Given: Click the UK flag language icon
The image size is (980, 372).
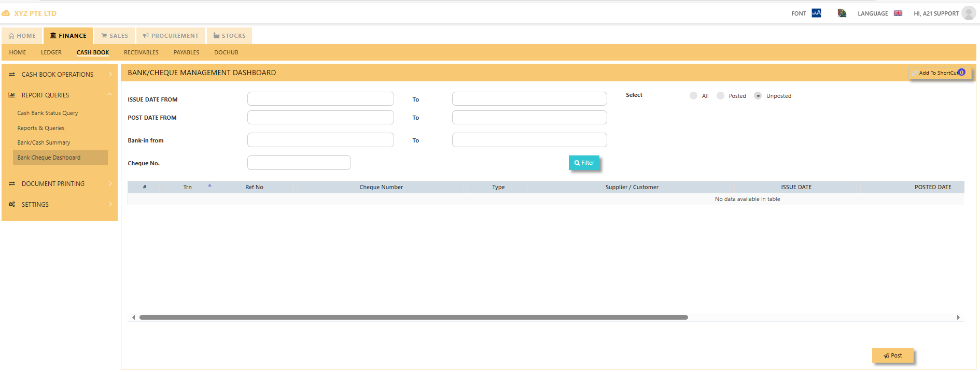Looking at the screenshot, I should (898, 13).
